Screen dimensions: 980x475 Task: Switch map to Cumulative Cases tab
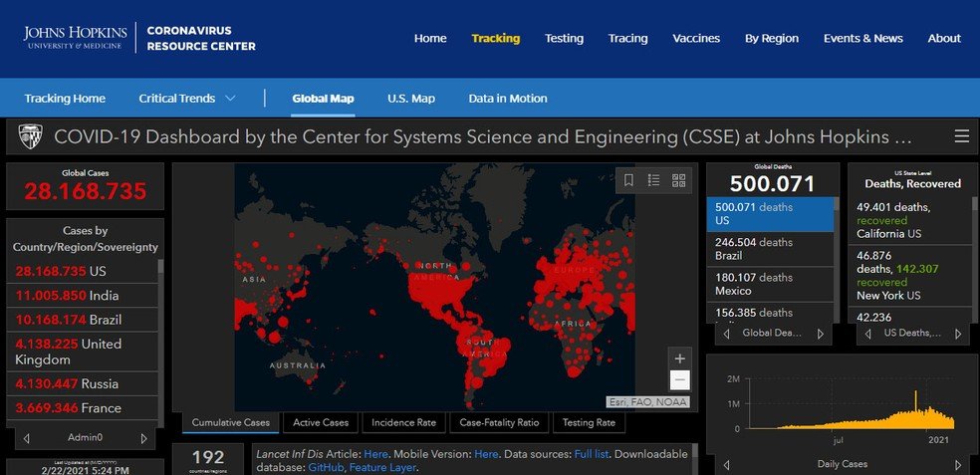231,422
